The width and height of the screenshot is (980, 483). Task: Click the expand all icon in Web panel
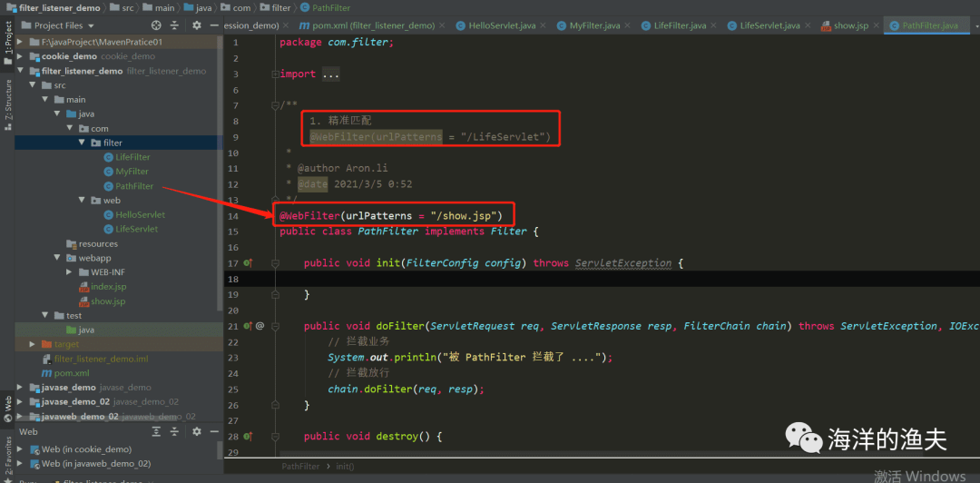(x=156, y=431)
